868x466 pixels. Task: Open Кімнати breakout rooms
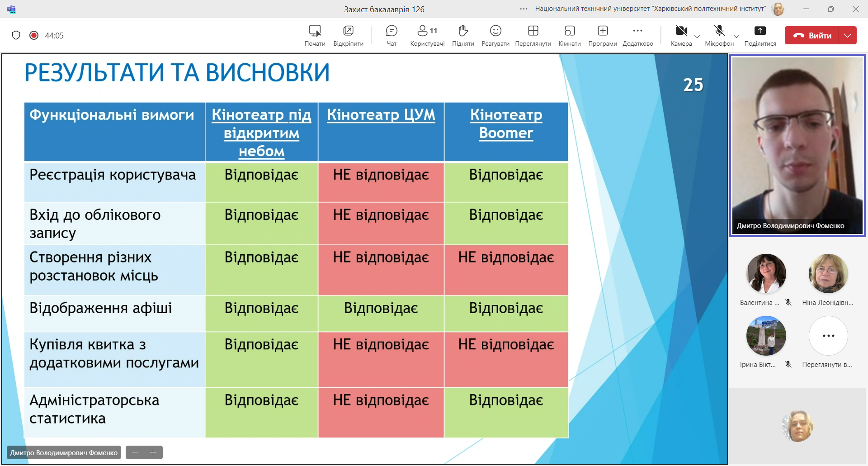pos(569,35)
